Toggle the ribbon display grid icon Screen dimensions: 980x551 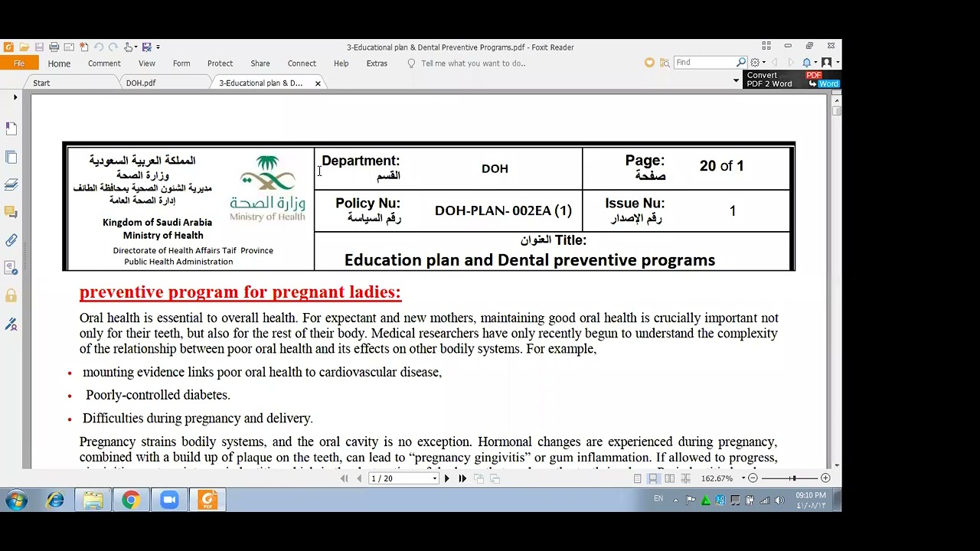coord(766,47)
